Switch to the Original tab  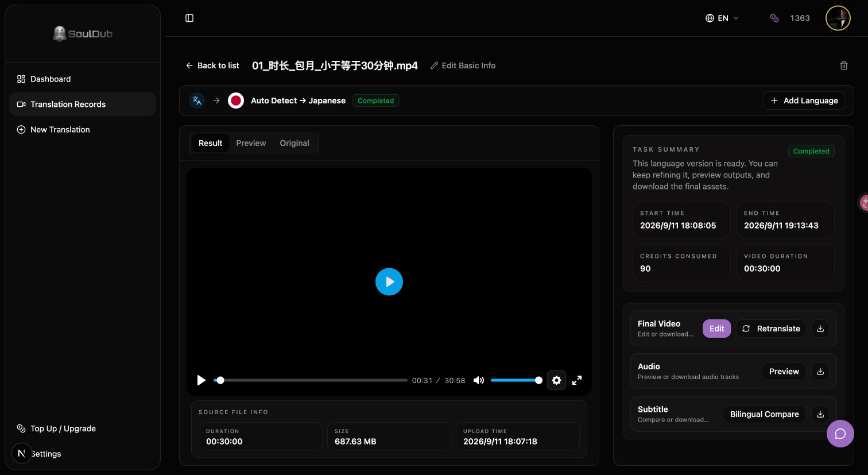(294, 143)
